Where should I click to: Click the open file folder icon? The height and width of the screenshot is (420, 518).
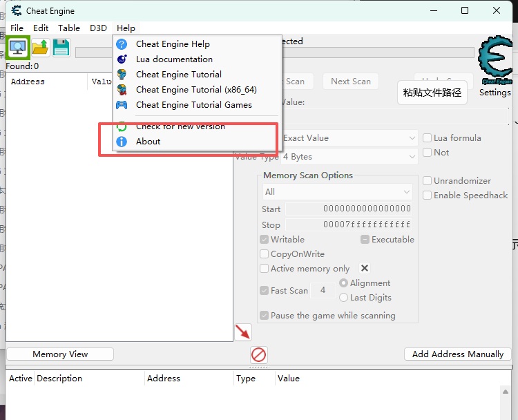point(41,48)
